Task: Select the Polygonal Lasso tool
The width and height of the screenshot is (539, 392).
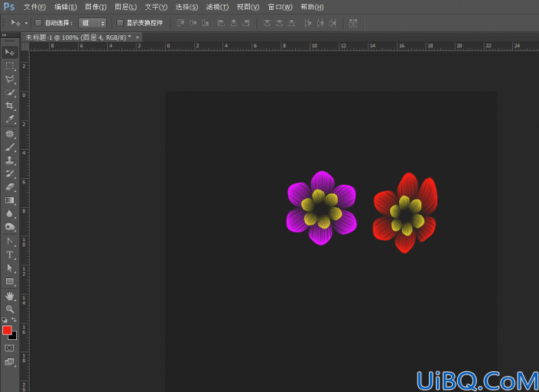Action: (x=10, y=79)
